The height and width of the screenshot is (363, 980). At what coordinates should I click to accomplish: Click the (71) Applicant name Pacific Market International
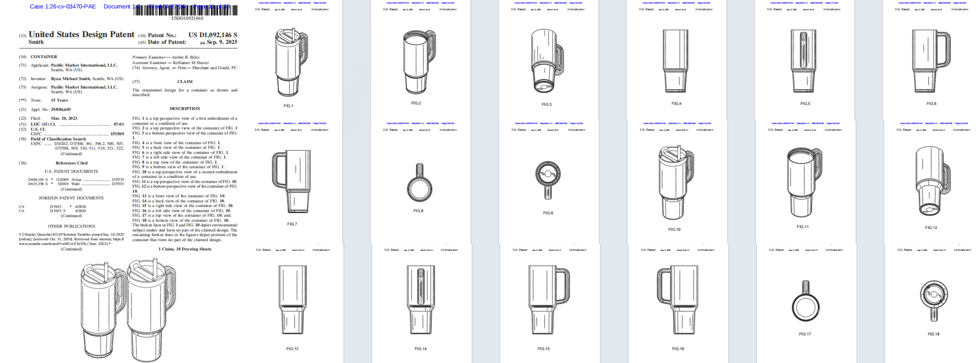click(x=84, y=65)
